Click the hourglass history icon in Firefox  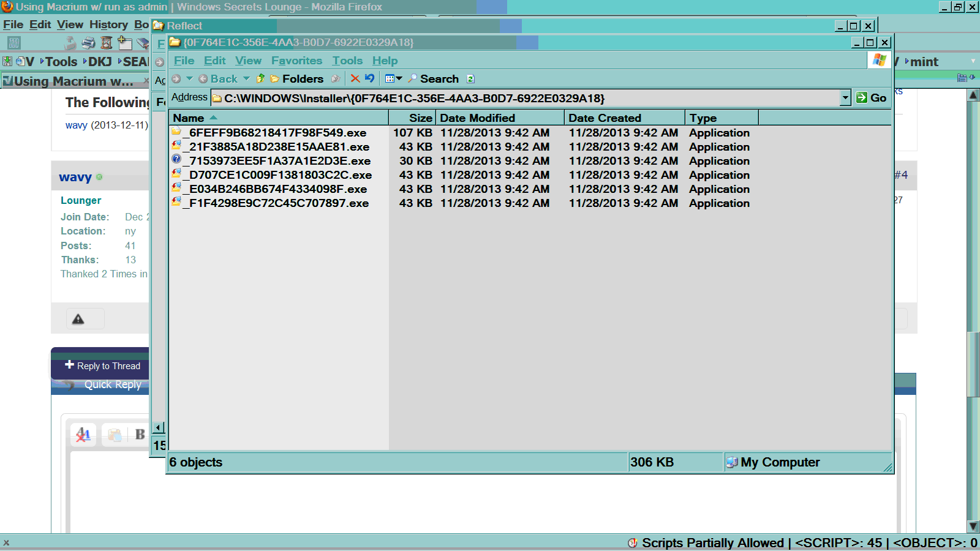tap(107, 43)
